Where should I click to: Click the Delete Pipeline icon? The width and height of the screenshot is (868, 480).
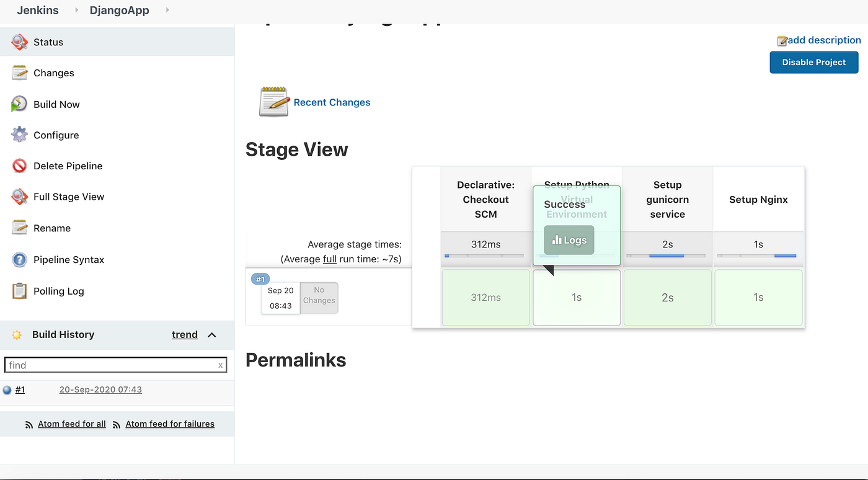pyautogui.click(x=19, y=166)
